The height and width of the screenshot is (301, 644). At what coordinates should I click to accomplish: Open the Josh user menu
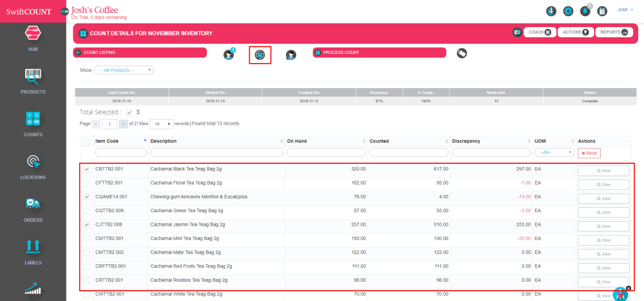click(625, 10)
